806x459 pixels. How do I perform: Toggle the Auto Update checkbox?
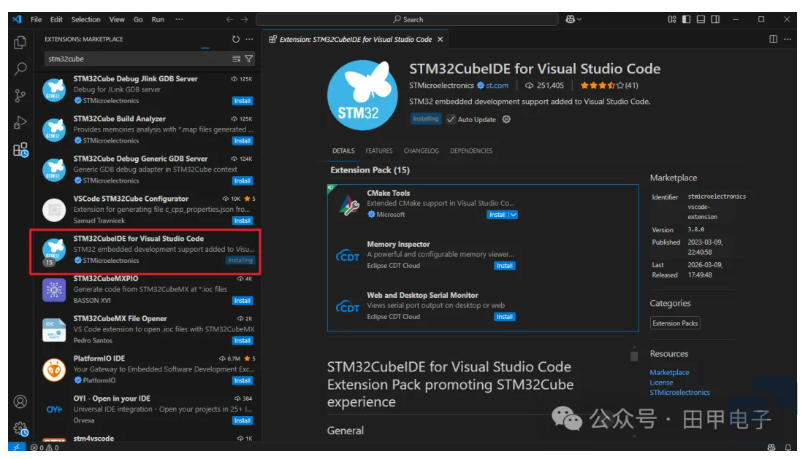click(x=451, y=119)
